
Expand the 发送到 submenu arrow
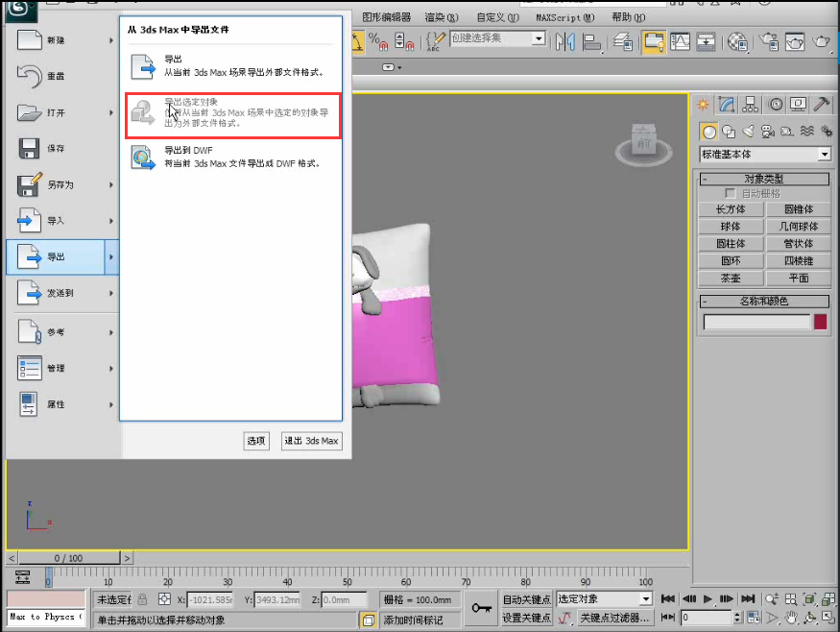point(111,293)
